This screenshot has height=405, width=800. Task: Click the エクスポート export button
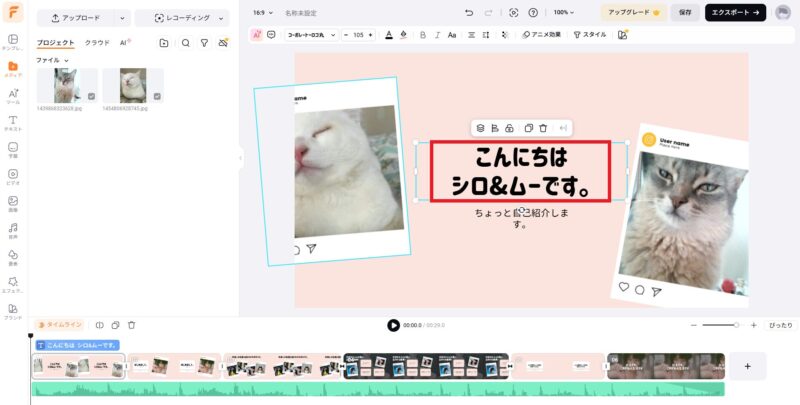coord(735,12)
